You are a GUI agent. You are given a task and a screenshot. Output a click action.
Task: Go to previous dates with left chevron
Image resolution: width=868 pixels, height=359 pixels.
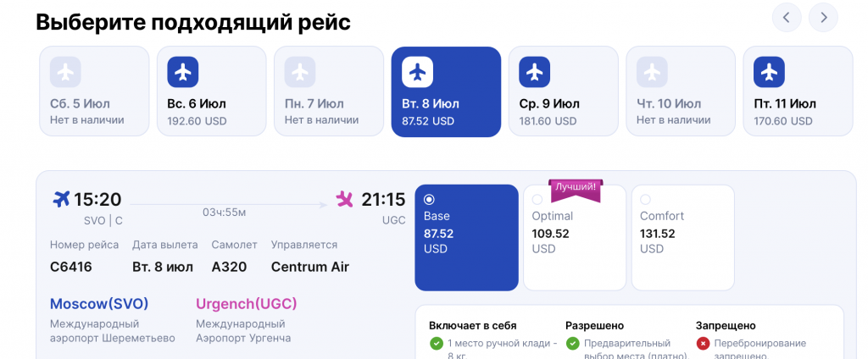click(x=787, y=18)
